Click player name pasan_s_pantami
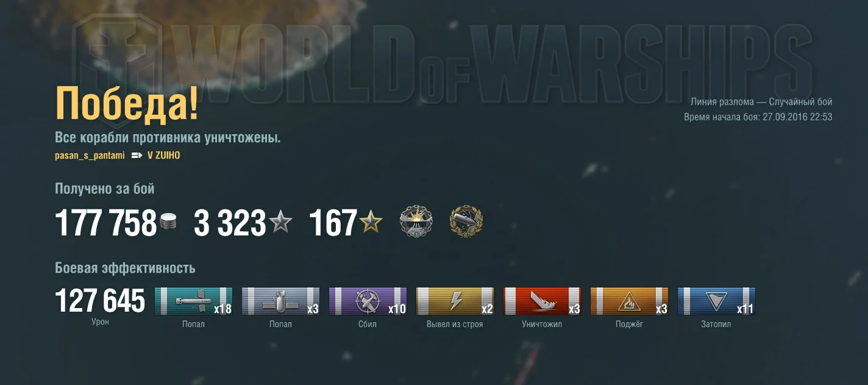Image resolution: width=868 pixels, height=385 pixels. pos(90,156)
